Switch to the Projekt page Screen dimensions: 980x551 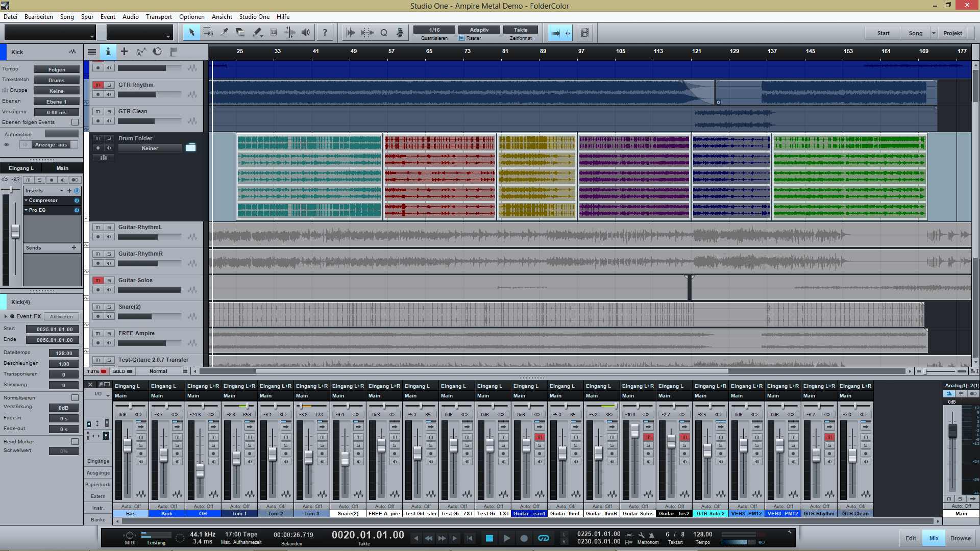pyautogui.click(x=952, y=33)
